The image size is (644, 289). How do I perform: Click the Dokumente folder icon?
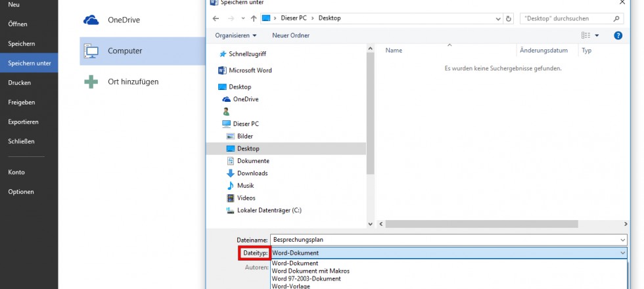pyautogui.click(x=231, y=161)
